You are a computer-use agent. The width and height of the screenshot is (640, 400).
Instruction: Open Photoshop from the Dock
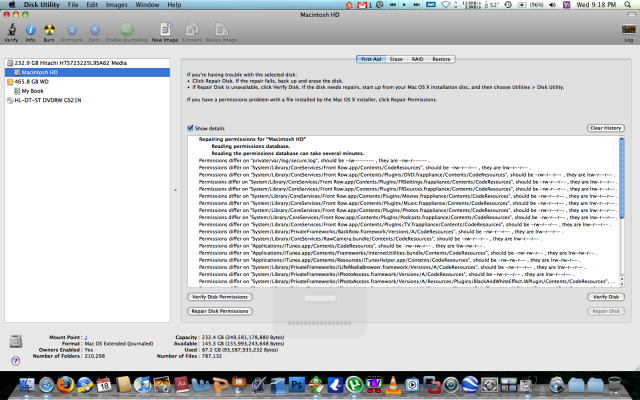tap(297, 384)
